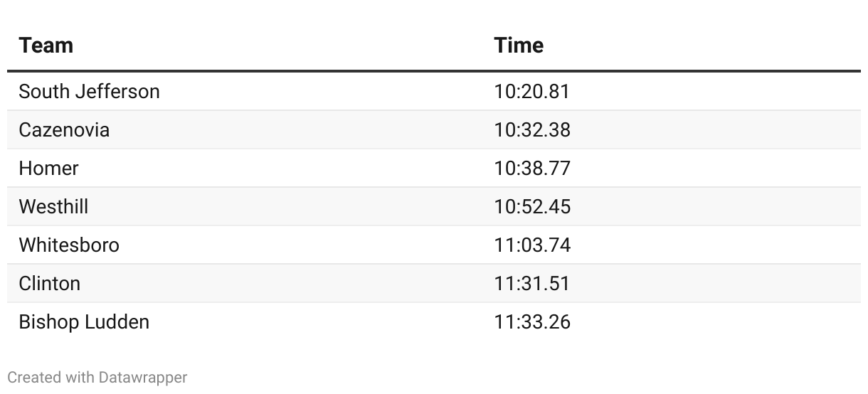Screen dimensions: 868x394
Task: Select the Whitesboro team cell
Action: click(x=69, y=245)
